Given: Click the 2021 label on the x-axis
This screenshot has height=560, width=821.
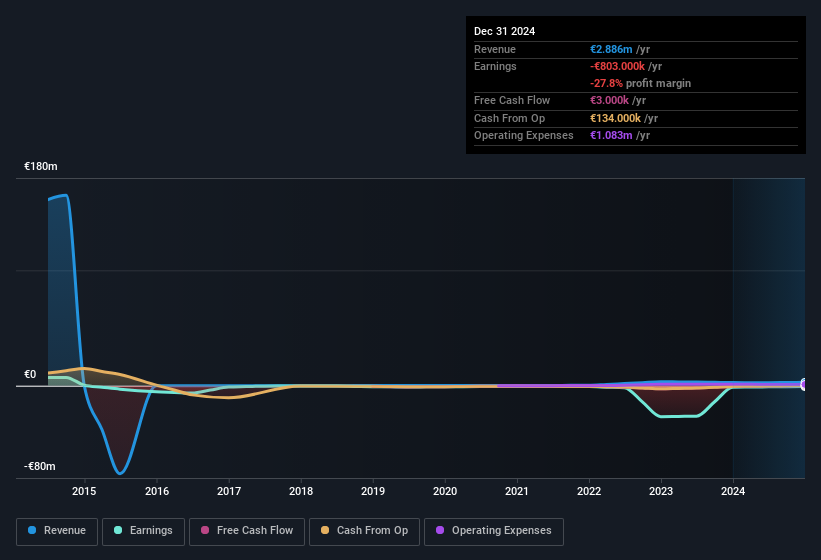Looking at the screenshot, I should tap(517, 491).
